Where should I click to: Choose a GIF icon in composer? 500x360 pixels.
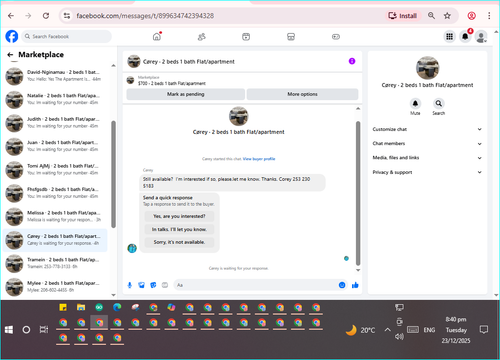point(165,285)
